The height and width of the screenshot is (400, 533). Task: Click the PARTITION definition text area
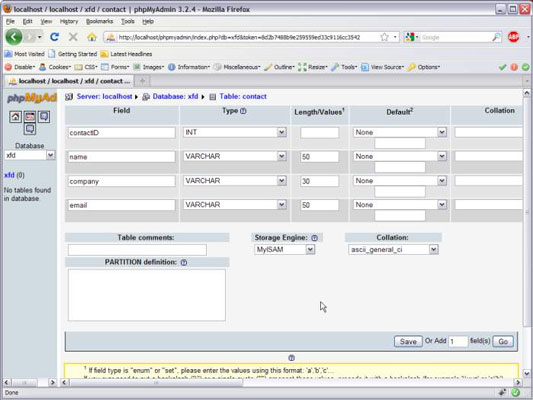click(x=147, y=295)
